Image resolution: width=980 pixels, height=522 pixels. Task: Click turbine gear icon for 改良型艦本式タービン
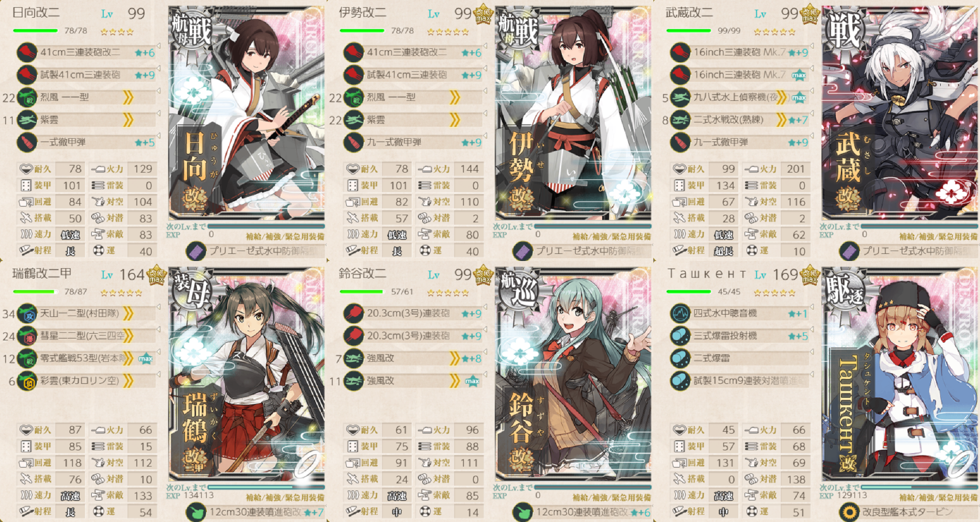[x=849, y=512]
